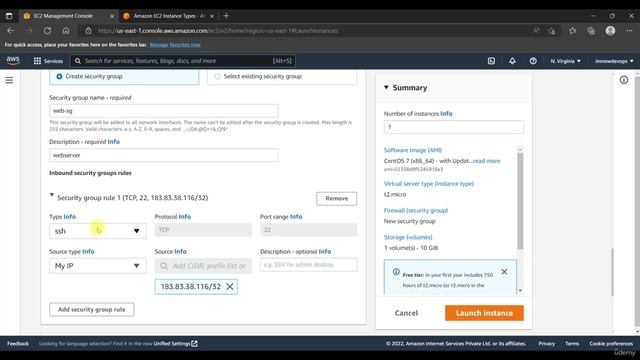Click Description webserver field
This screenshot has height=360, width=640.
click(x=164, y=155)
